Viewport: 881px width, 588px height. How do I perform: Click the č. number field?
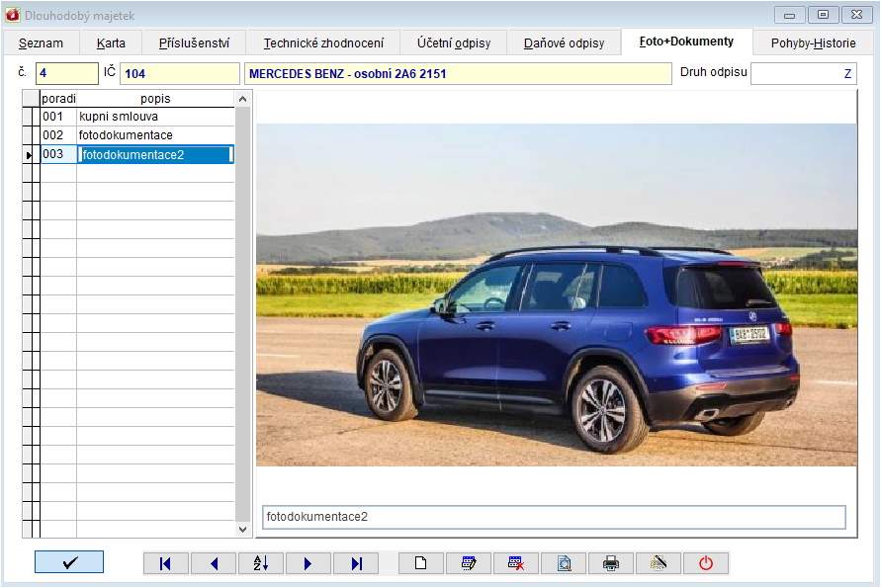point(67,73)
